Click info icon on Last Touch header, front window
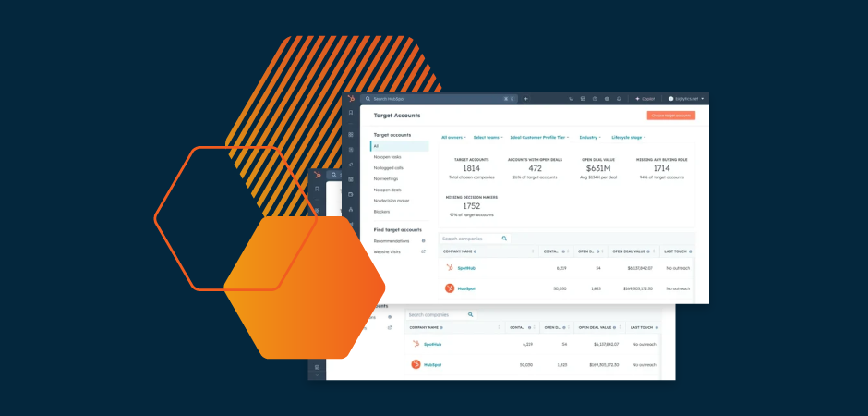Image resolution: width=868 pixels, height=416 pixels. click(x=690, y=251)
